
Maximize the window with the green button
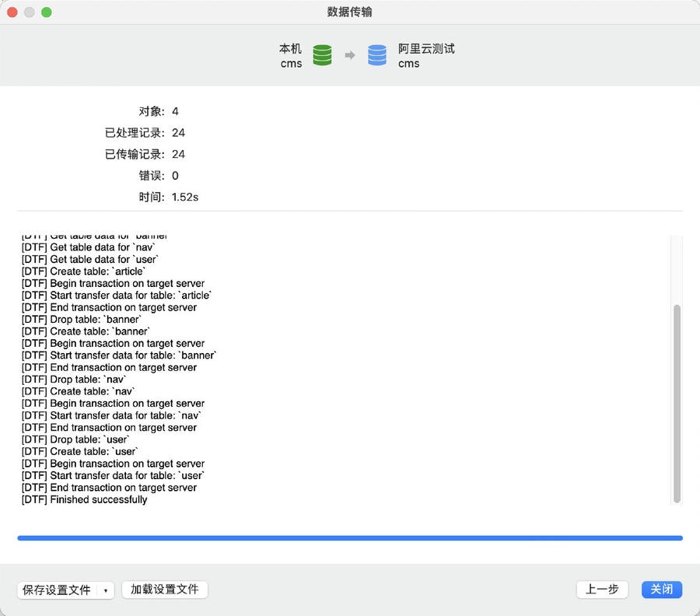(x=47, y=12)
